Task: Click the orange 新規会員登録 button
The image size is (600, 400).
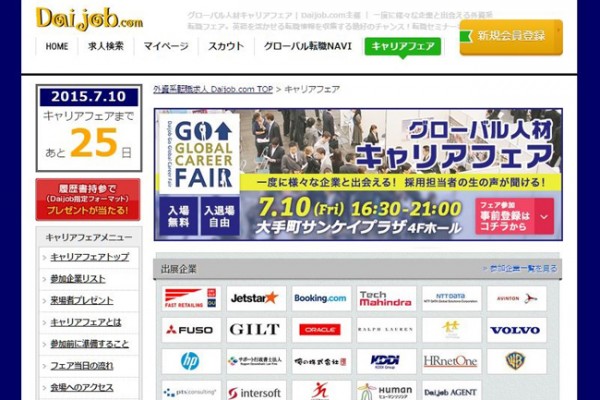Action: [511, 37]
